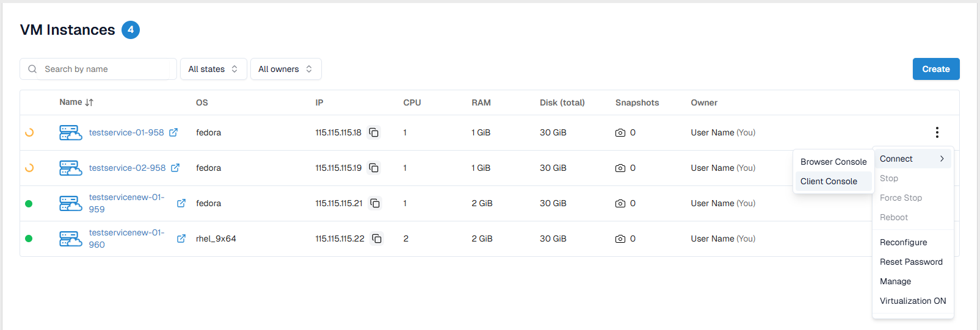Viewport: 980px width, 330px height.
Task: Click snapshot camera icon for rhel_9x64 instance
Action: coord(620,239)
